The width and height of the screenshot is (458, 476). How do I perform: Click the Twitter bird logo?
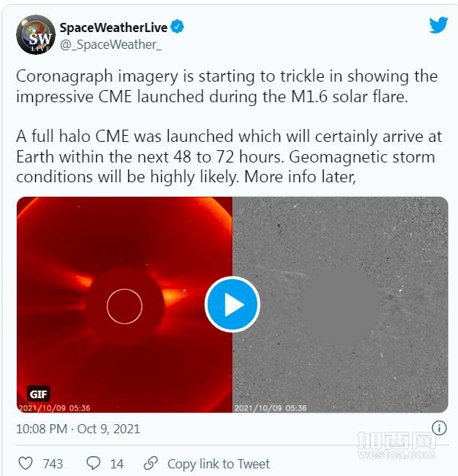[438, 25]
